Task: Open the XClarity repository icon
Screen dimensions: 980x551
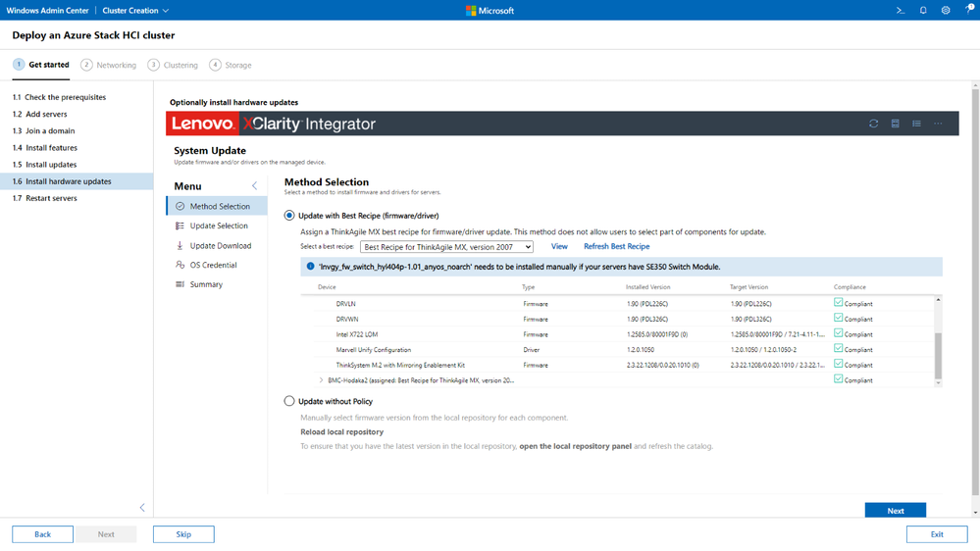Action: 895,124
